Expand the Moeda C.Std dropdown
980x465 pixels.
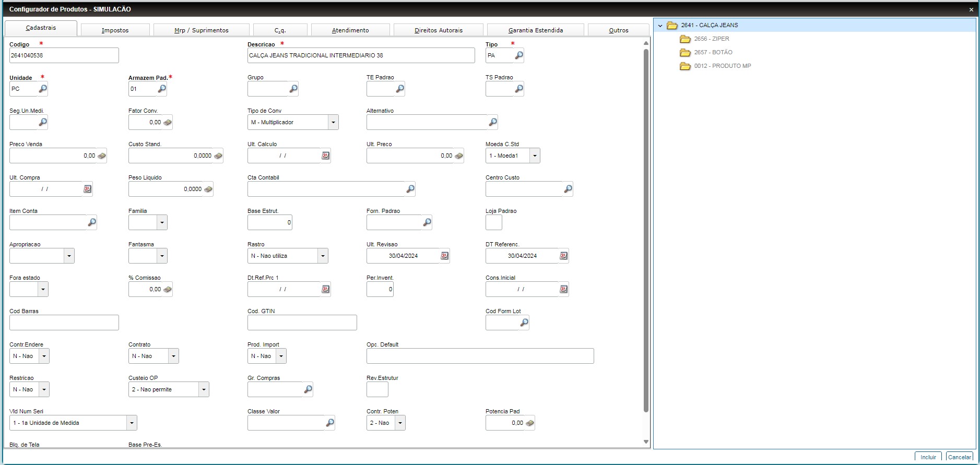[x=535, y=156]
